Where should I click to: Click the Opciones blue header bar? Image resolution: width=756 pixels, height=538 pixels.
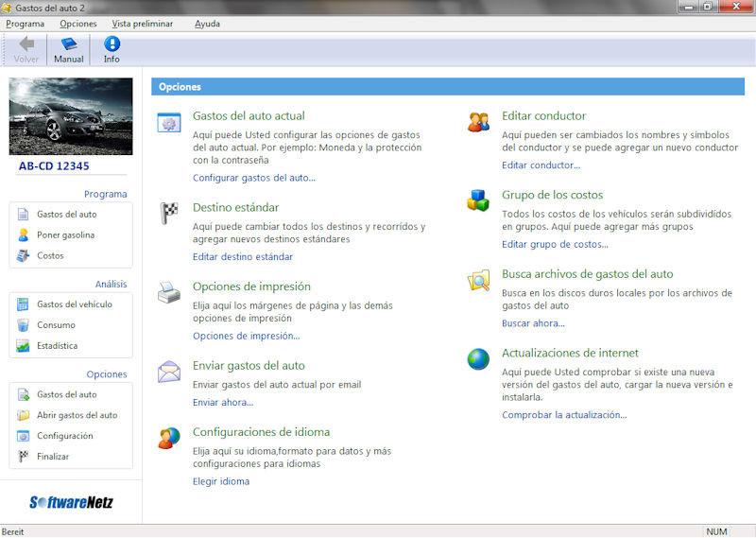(x=448, y=87)
